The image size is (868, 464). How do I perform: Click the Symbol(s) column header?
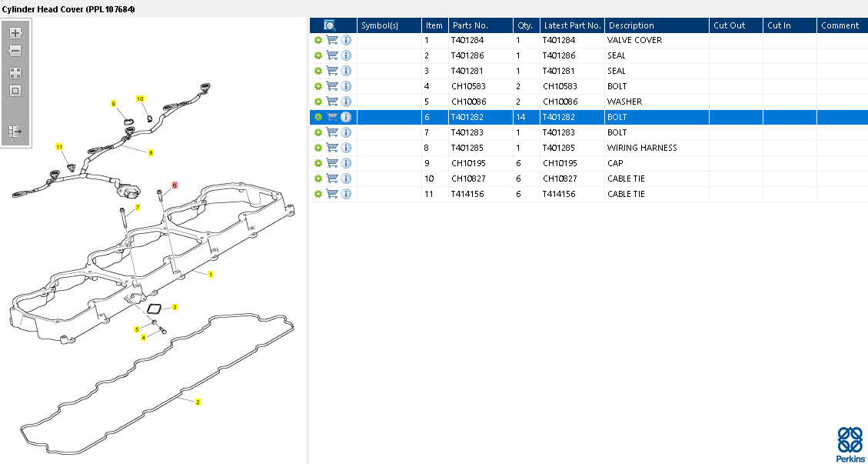(x=390, y=25)
